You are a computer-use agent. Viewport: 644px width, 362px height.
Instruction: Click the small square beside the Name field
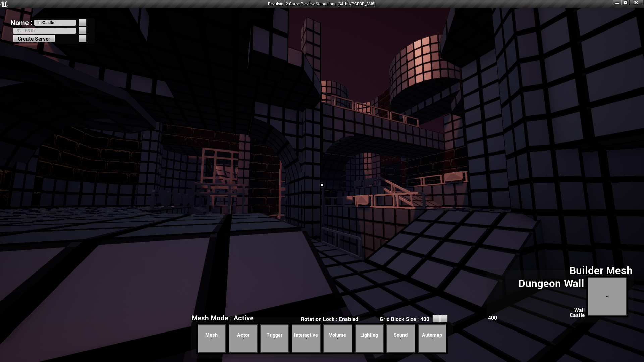83,22
